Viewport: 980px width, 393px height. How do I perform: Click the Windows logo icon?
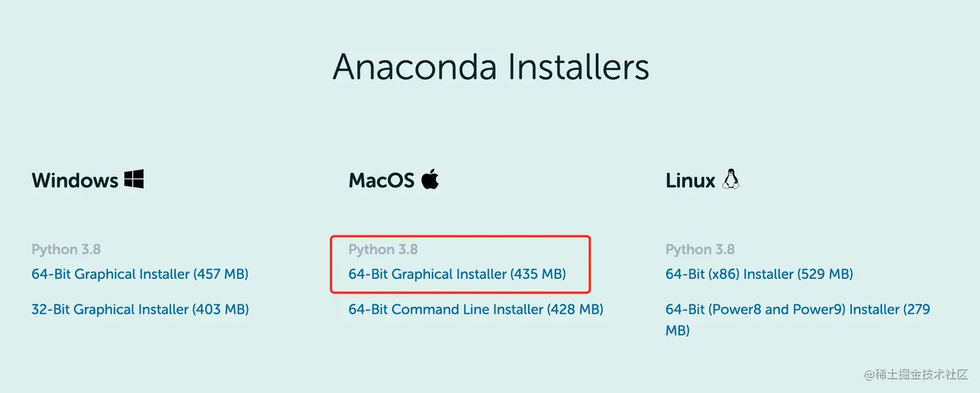134,179
